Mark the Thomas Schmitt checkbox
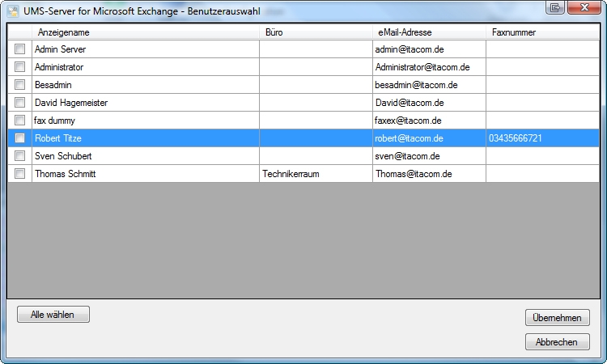The width and height of the screenshot is (607, 364). coord(19,174)
